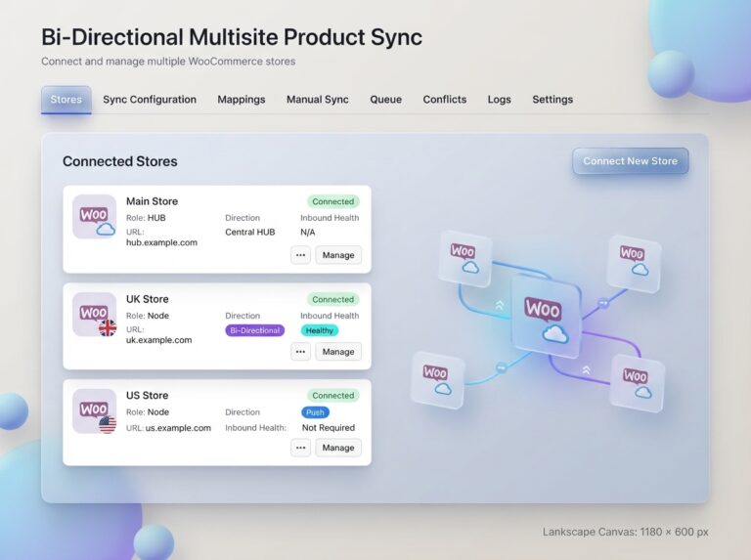Click the Push direction badge
Viewport: 751px width, 560px height.
315,412
